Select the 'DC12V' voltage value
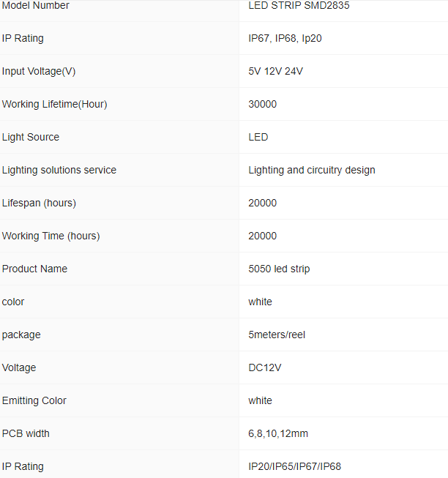 265,367
